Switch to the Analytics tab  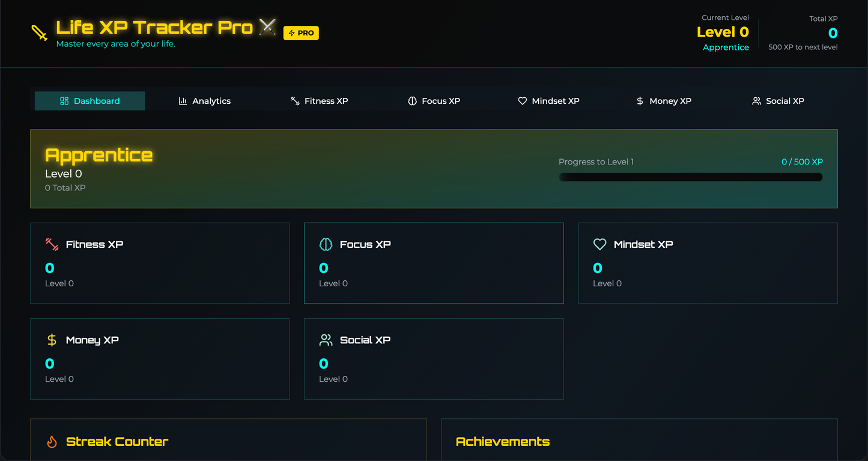coord(205,101)
